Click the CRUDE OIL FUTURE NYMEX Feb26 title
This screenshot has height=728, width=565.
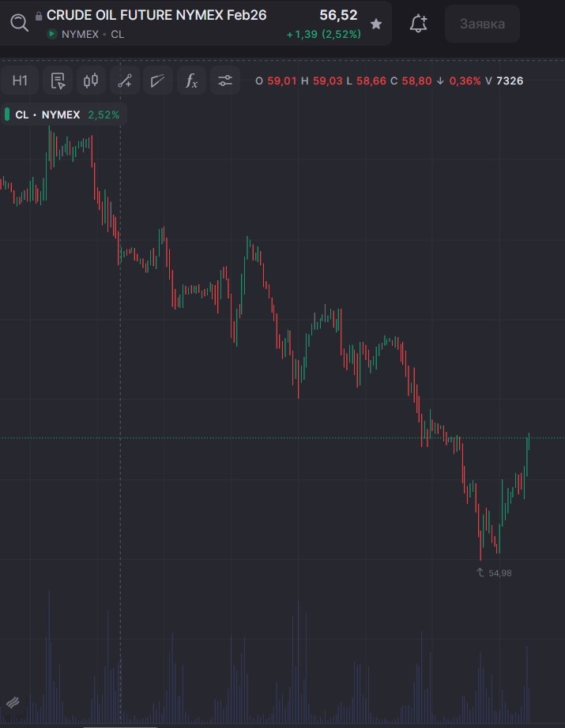[x=156, y=15]
